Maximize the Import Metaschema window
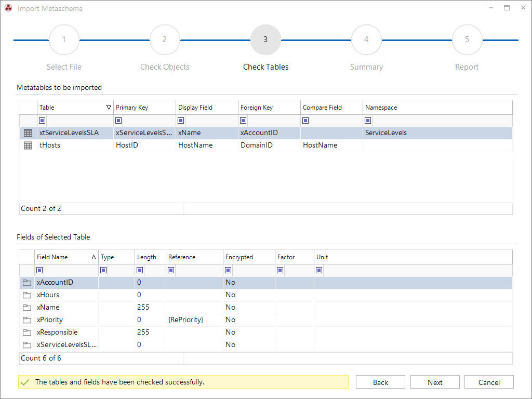 click(507, 8)
